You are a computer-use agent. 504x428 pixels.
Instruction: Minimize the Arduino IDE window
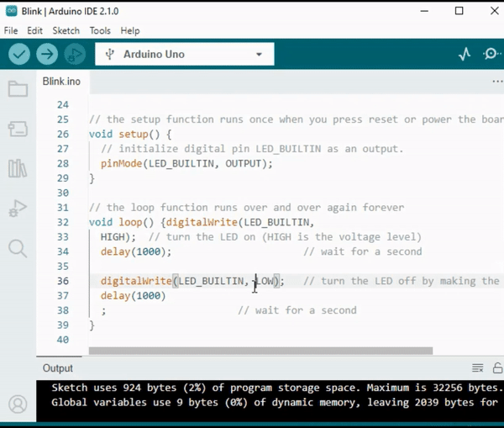[424, 11]
